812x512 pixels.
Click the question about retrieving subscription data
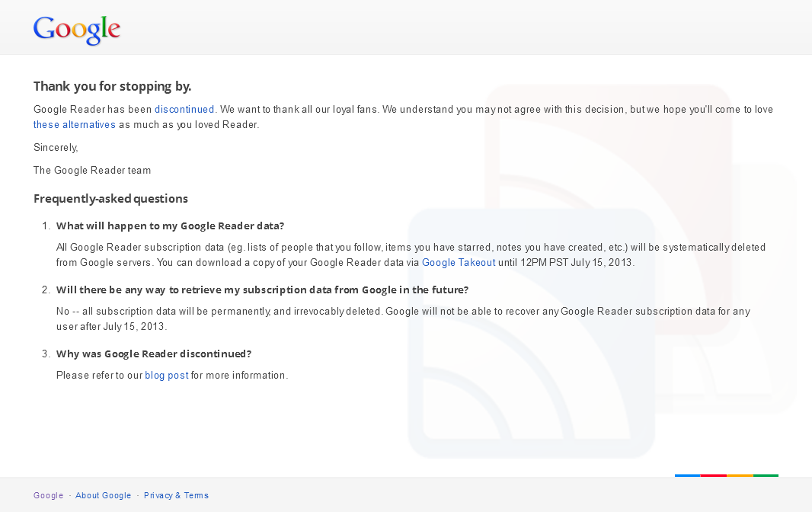tap(262, 290)
